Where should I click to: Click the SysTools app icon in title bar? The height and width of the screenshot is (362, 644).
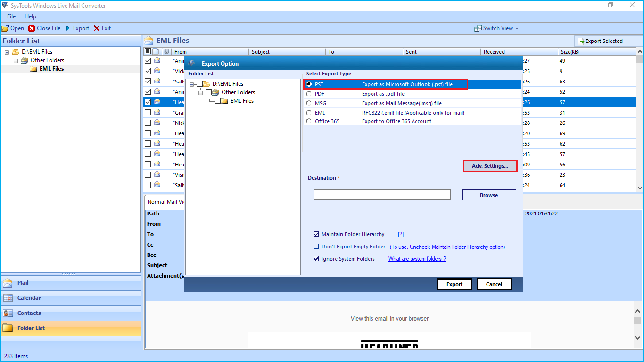click(5, 5)
